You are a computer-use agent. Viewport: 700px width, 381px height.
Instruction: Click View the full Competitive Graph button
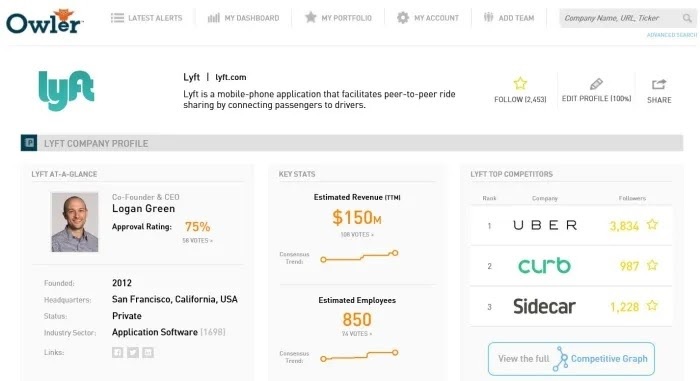(571, 359)
